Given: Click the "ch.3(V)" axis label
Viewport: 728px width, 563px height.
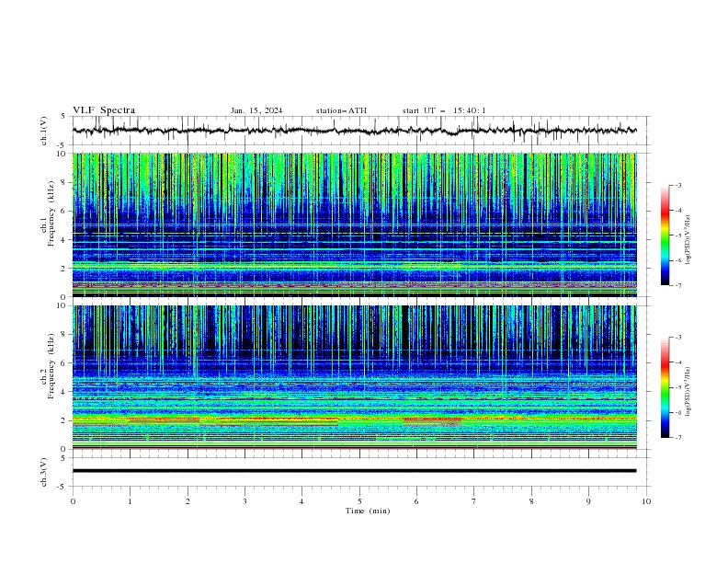Looking at the screenshot, I should pos(44,472).
